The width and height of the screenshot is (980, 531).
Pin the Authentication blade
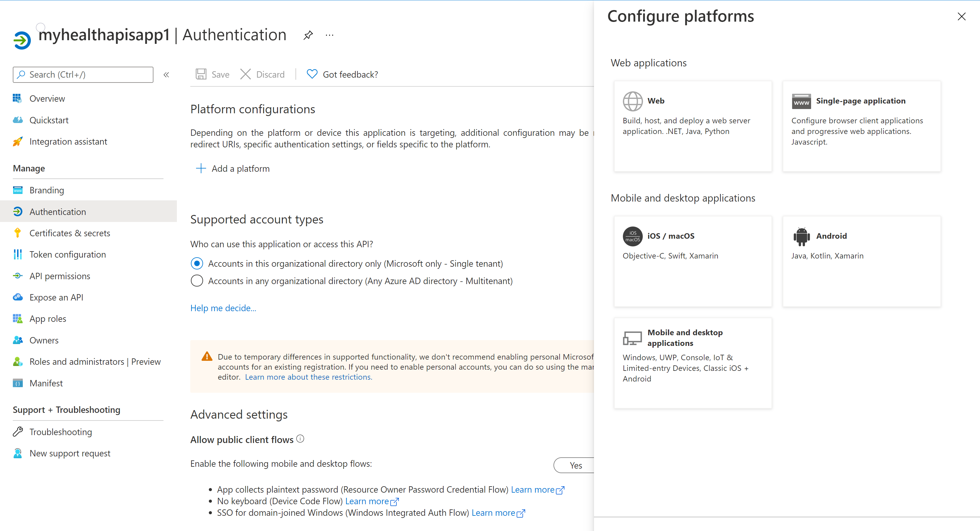click(308, 35)
